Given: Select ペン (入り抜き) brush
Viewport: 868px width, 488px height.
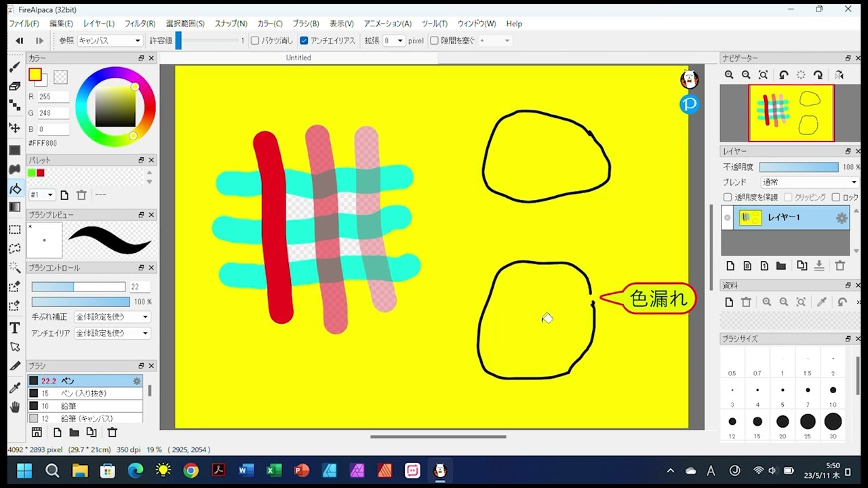Looking at the screenshot, I should (85, 394).
